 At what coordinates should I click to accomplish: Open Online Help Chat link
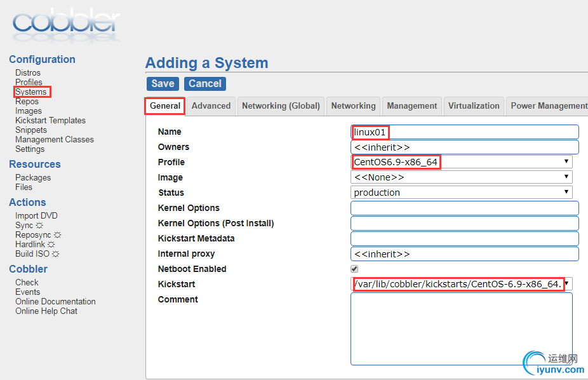coord(46,311)
